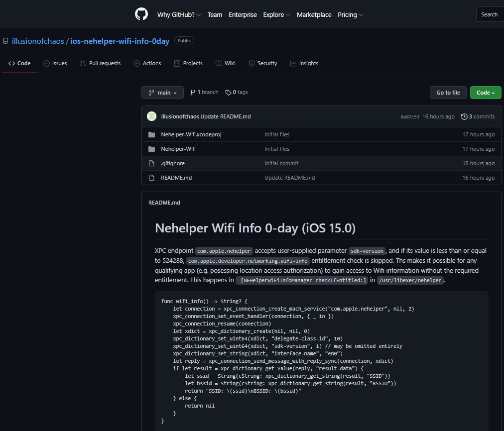Open the .gitignore file name
Screen dimensions: 504x431
173,163
